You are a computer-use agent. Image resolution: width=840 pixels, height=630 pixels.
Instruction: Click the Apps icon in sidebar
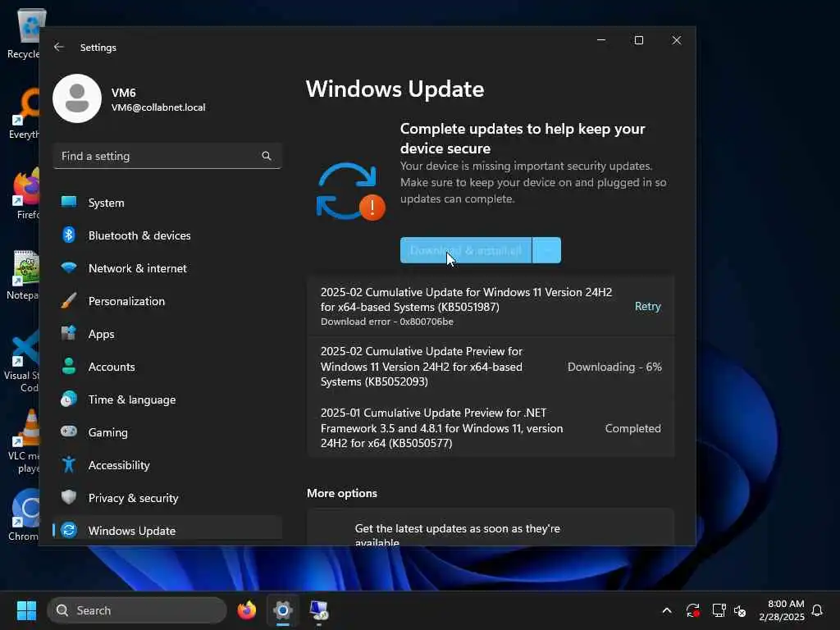[69, 333]
